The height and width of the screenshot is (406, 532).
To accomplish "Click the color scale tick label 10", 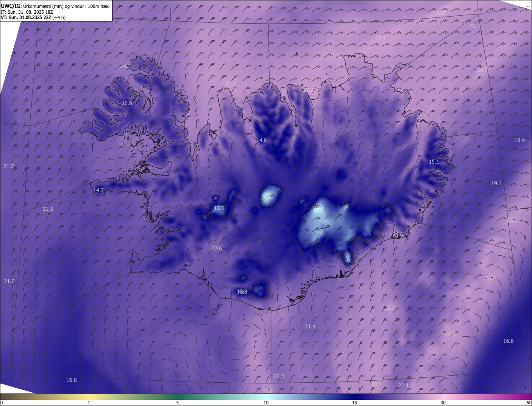I will [266, 403].
